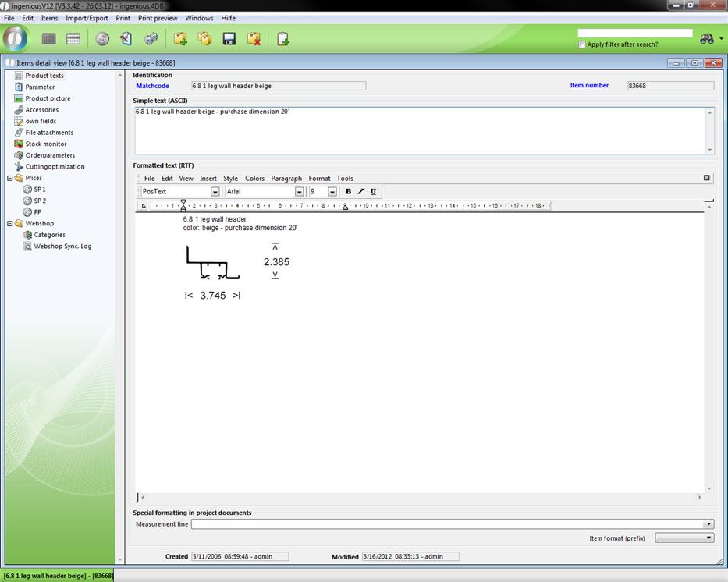Click the binoculars search icon
Screen dimensions: 728x582
coord(707,38)
